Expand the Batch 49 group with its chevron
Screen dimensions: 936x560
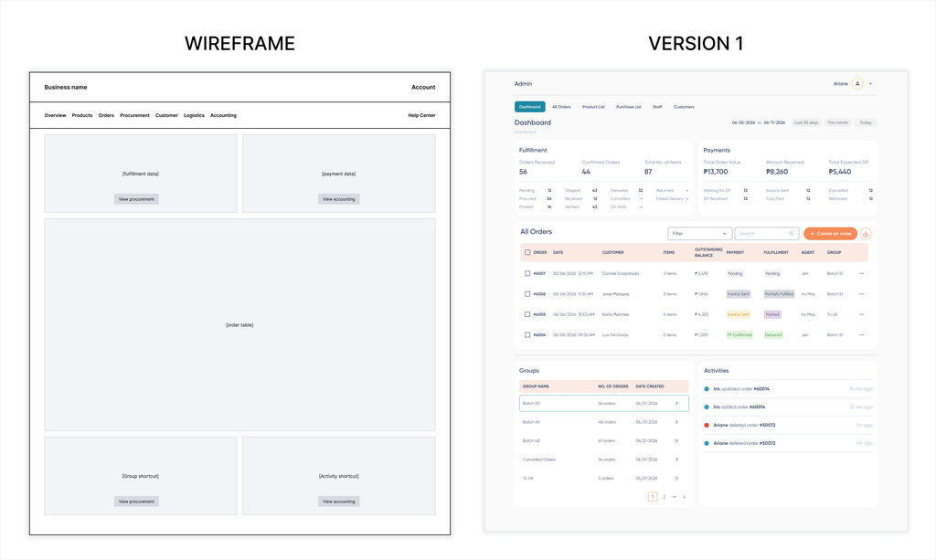pos(676,422)
